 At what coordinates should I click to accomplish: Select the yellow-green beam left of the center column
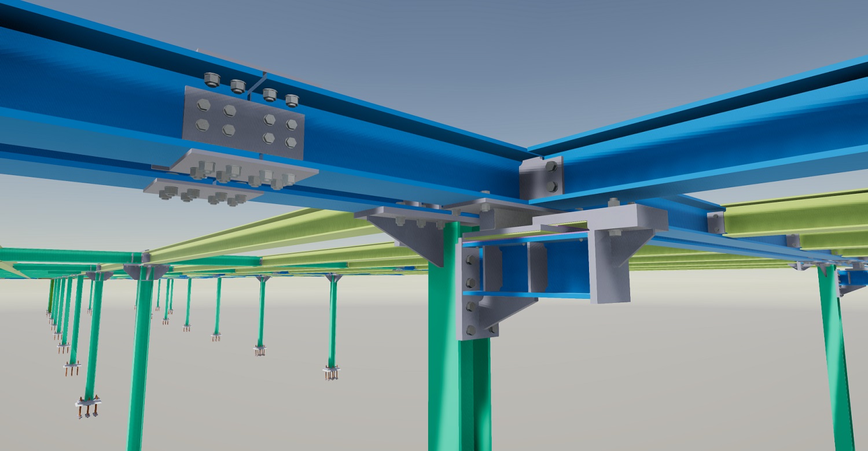(289, 231)
